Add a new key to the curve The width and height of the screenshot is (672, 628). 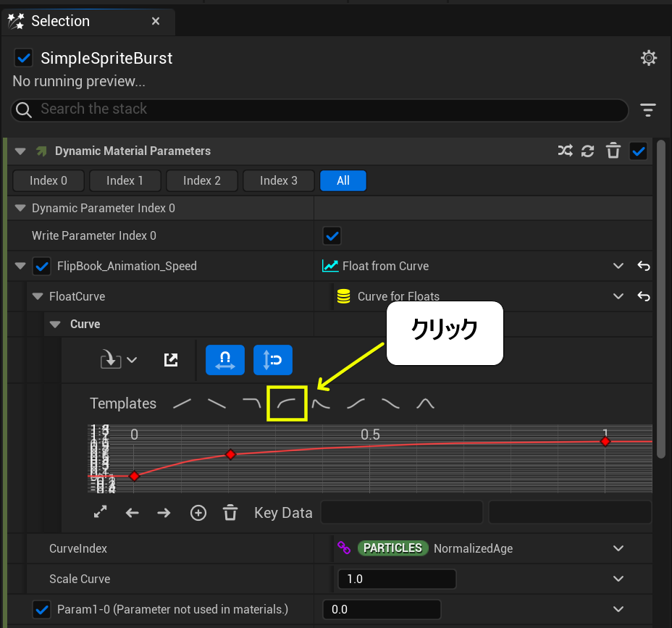[198, 513]
